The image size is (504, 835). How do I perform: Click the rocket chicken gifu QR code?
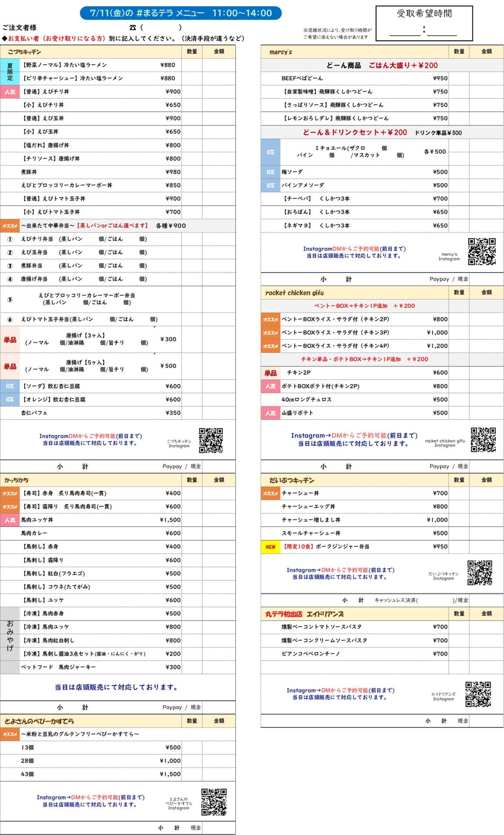[x=483, y=440]
